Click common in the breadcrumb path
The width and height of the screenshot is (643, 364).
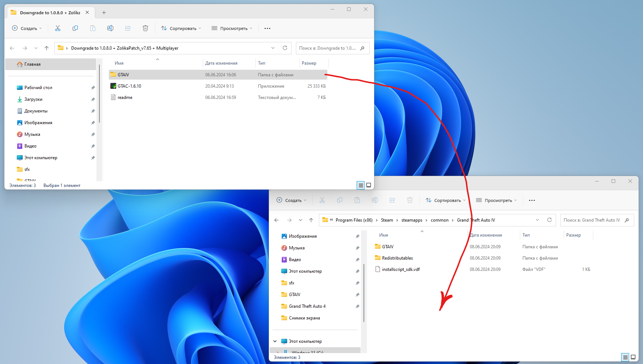[x=440, y=220]
